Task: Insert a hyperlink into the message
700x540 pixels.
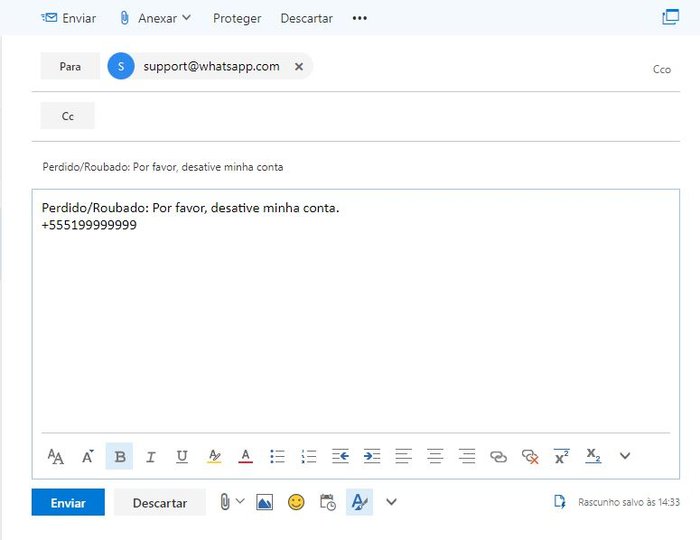Action: point(498,457)
